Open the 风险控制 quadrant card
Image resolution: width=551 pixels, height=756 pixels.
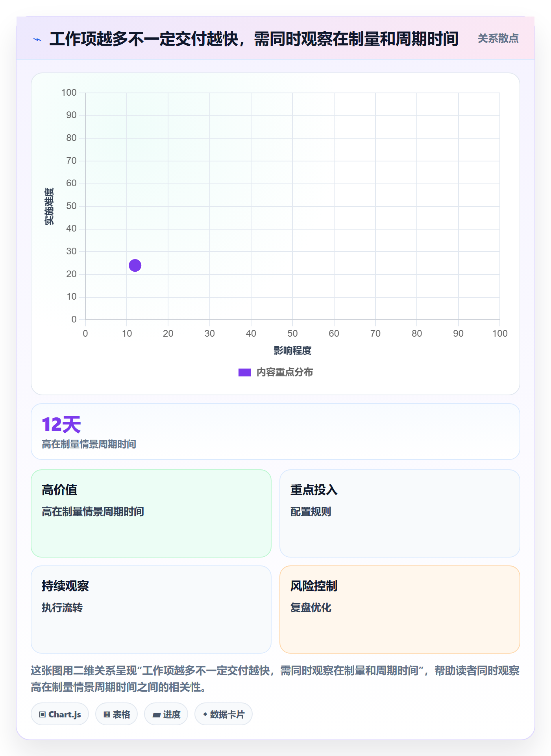pyautogui.click(x=400, y=609)
